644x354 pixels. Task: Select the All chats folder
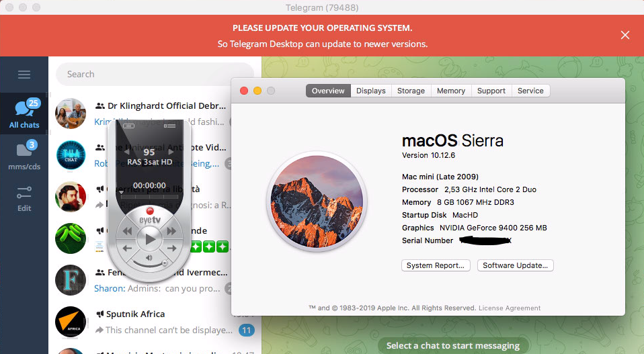[x=24, y=114]
